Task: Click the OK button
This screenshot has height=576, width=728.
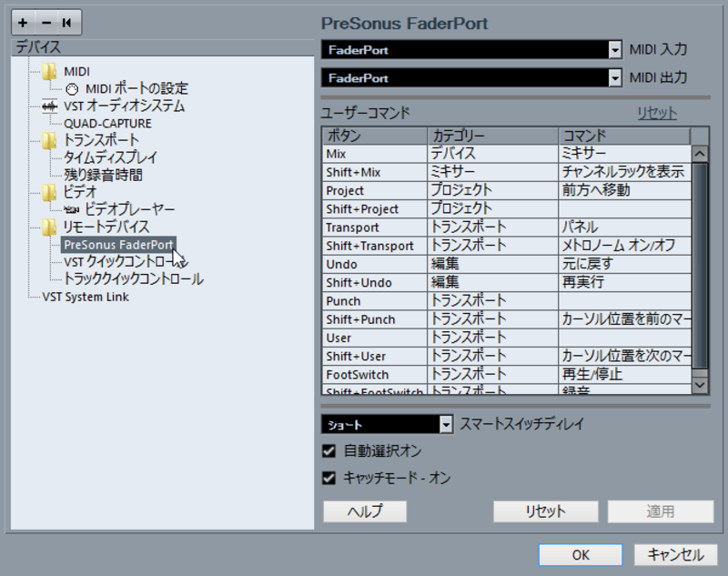Action: click(x=581, y=555)
